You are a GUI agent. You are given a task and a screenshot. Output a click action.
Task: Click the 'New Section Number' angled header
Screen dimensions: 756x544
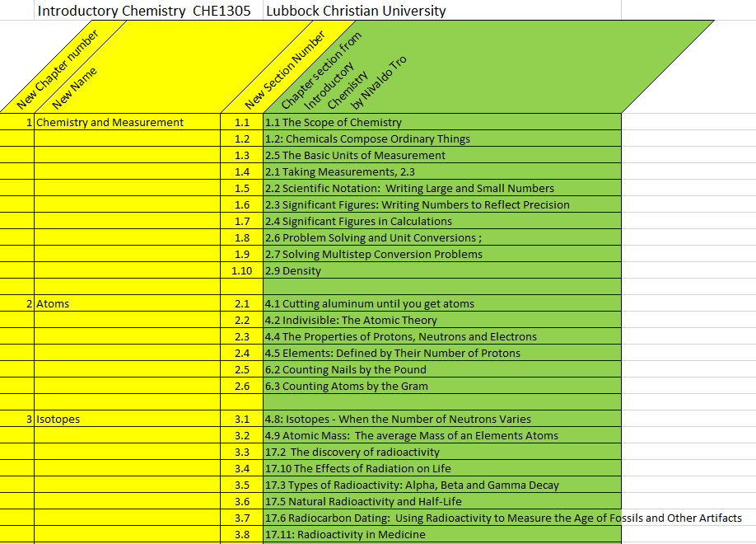(x=284, y=72)
